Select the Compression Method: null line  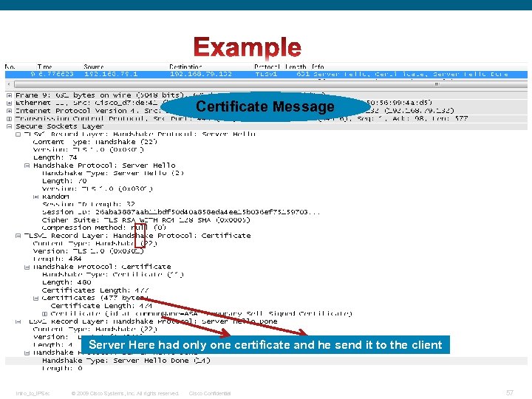pos(104,228)
